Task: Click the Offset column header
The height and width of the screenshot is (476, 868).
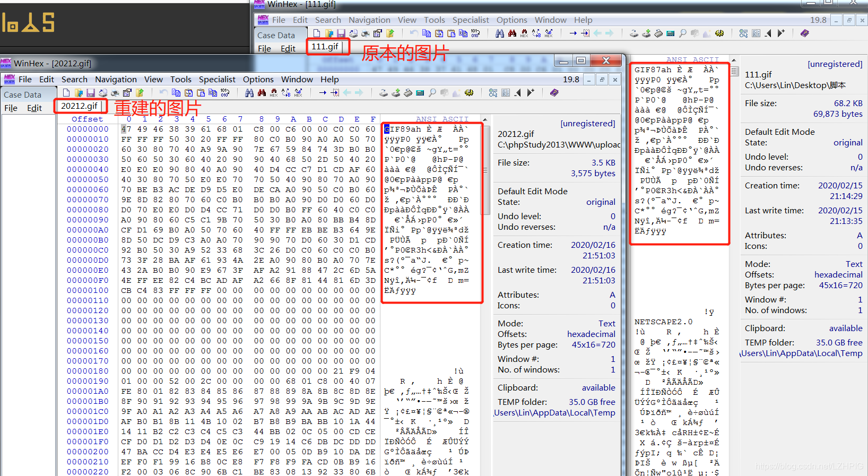Action: coord(88,119)
